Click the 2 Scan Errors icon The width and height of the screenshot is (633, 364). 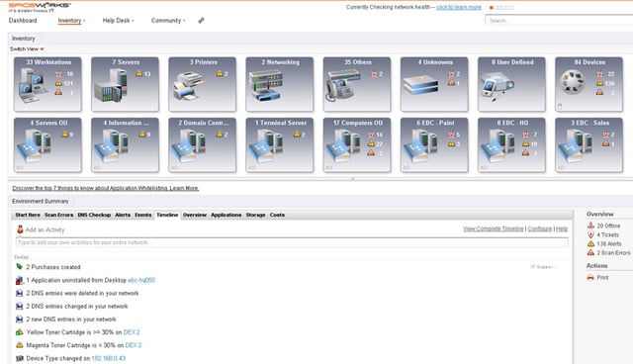point(590,252)
